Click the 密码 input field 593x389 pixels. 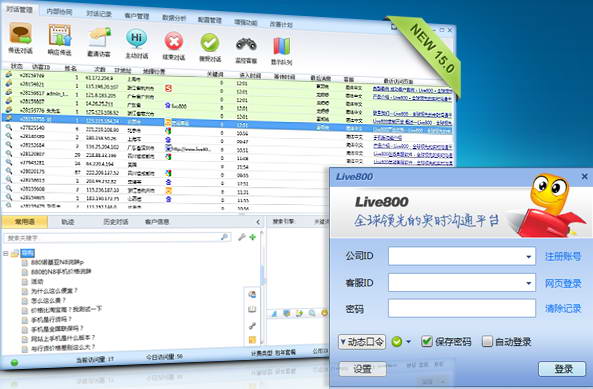[x=462, y=308]
